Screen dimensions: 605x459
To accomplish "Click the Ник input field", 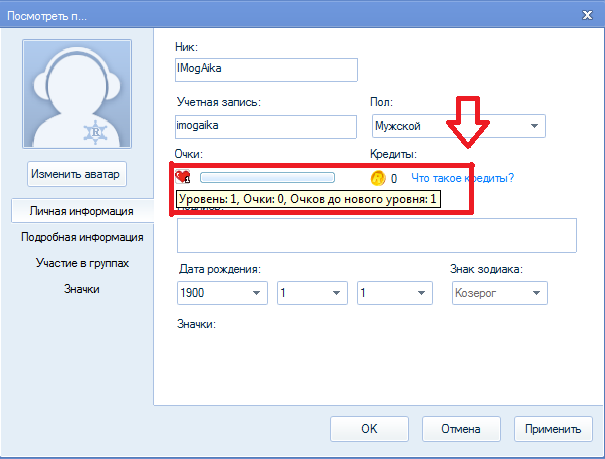I will (265, 69).
